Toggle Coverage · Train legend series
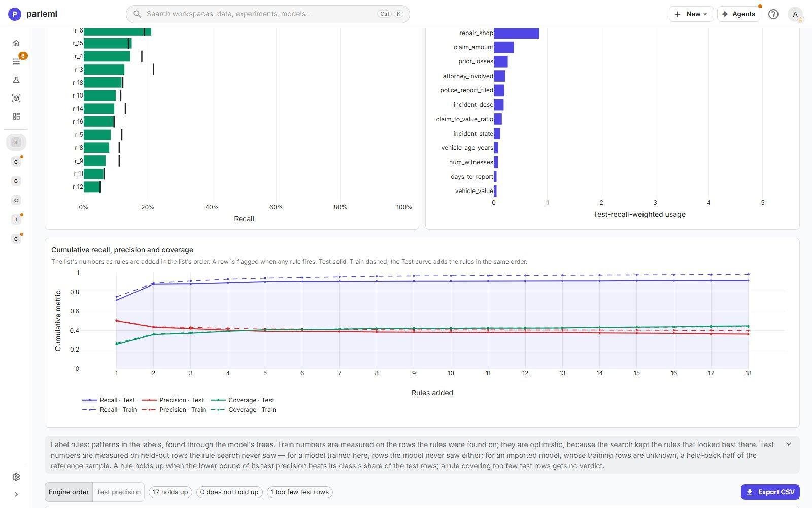 243,410
